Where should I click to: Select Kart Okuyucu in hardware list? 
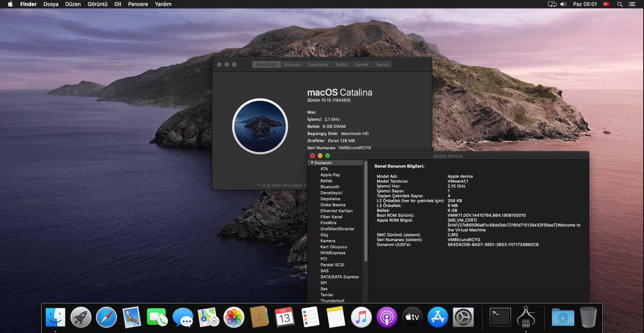(x=334, y=247)
